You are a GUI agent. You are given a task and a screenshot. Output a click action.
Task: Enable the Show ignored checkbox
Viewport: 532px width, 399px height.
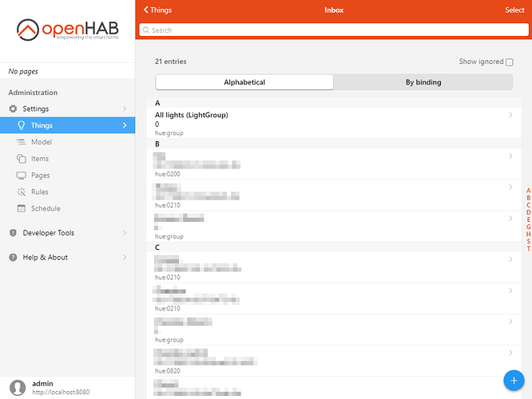(x=510, y=62)
